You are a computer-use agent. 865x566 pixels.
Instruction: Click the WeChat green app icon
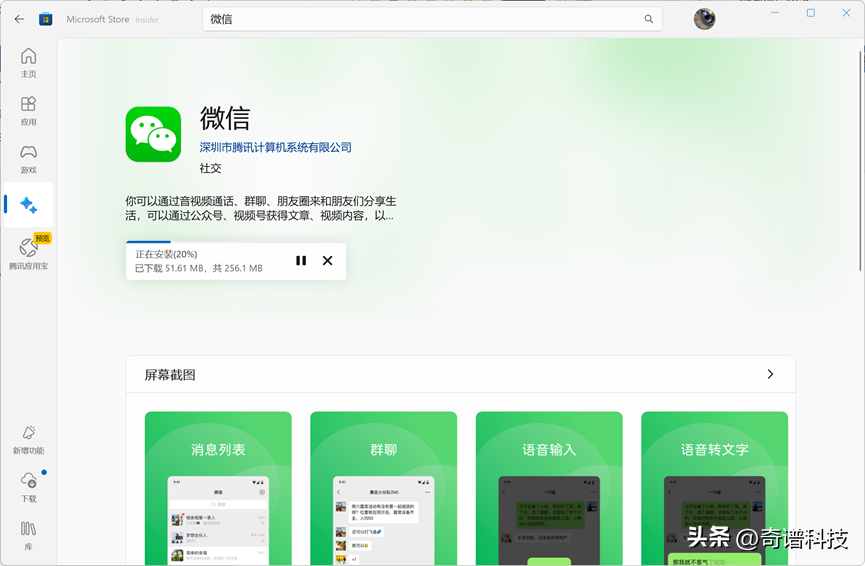(x=153, y=134)
